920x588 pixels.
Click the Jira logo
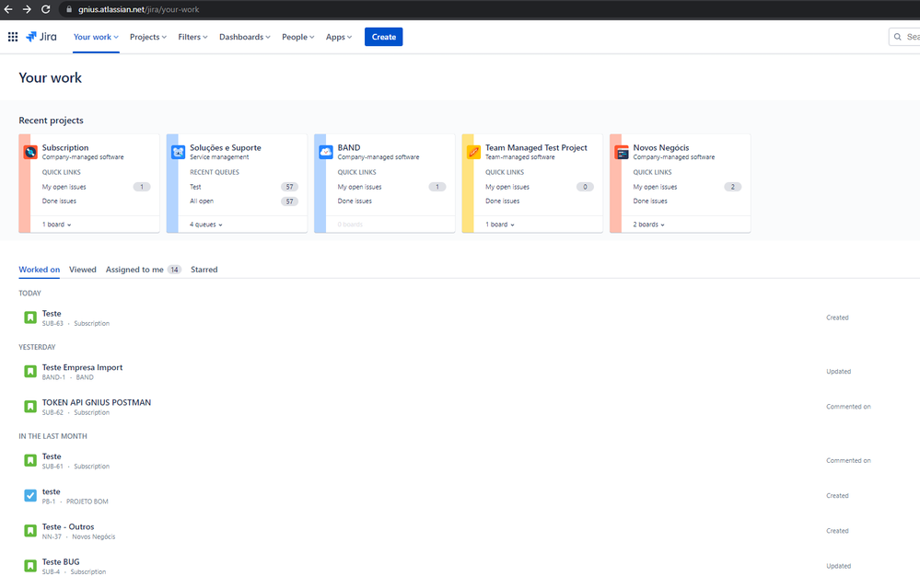point(41,37)
